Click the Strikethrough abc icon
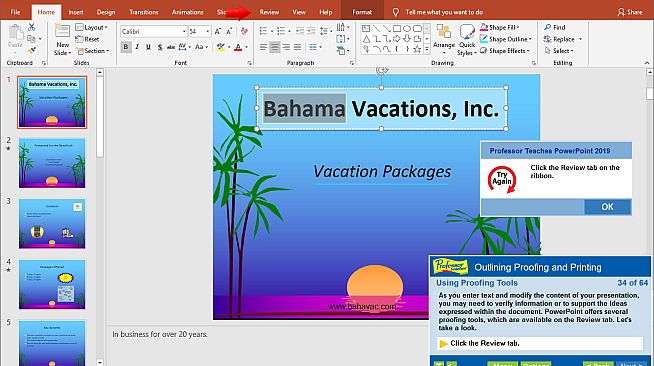The image size is (654, 366). click(x=171, y=47)
